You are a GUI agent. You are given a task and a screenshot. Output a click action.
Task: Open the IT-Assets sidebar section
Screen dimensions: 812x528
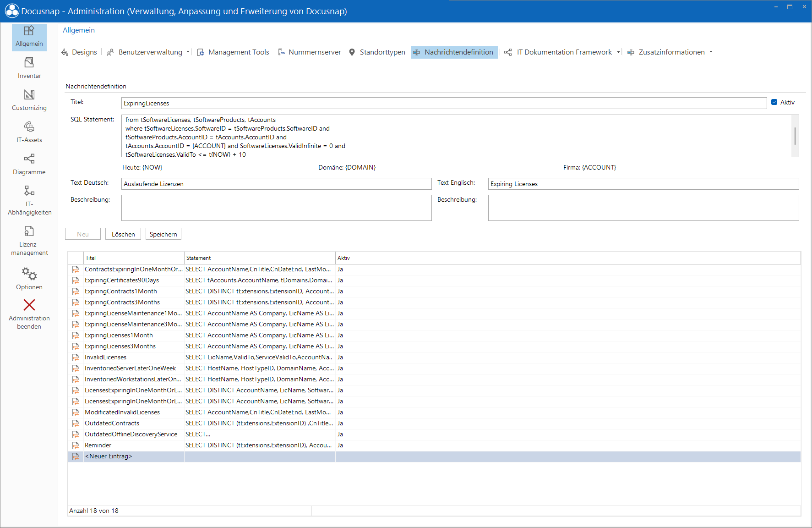click(29, 132)
